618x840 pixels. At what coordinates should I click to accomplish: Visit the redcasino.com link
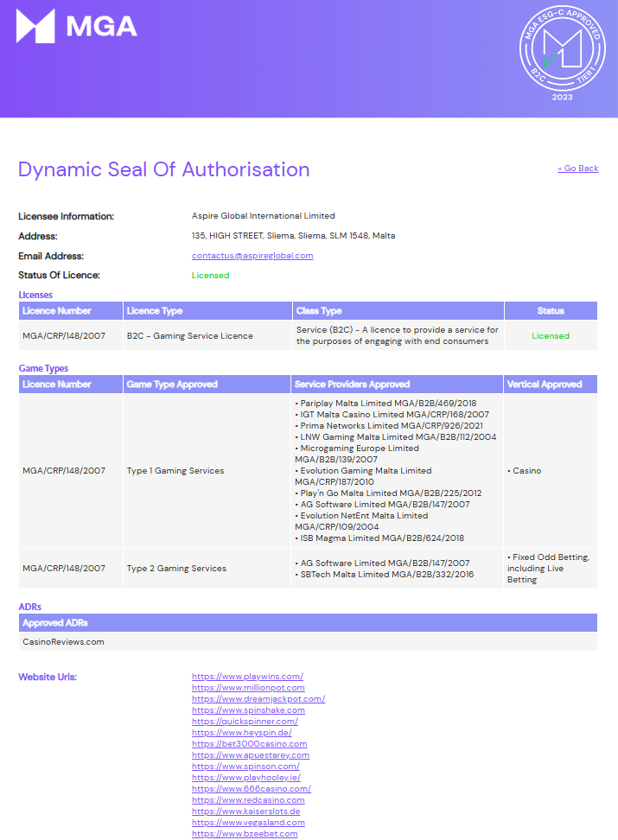click(248, 800)
